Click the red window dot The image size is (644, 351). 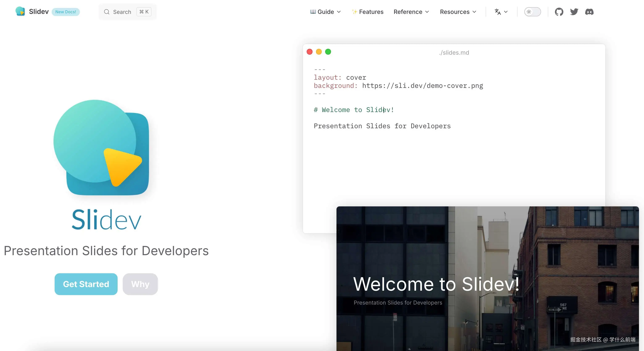[309, 52]
